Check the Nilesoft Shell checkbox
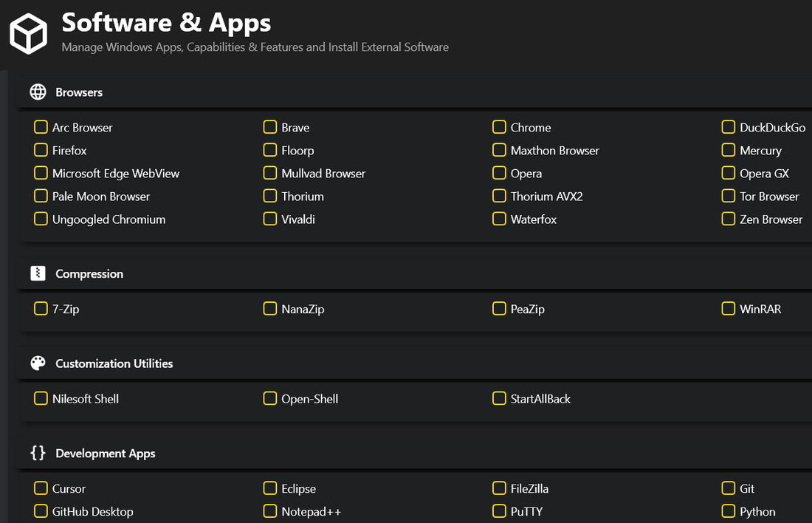Screen dimensions: 812x523 pyautogui.click(x=41, y=398)
